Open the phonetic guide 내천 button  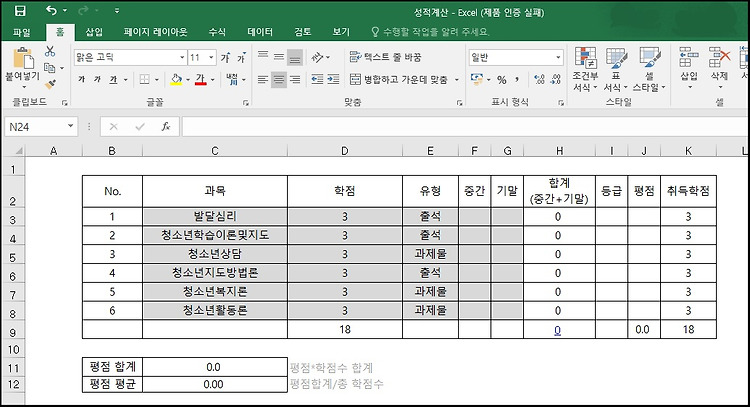(x=232, y=79)
